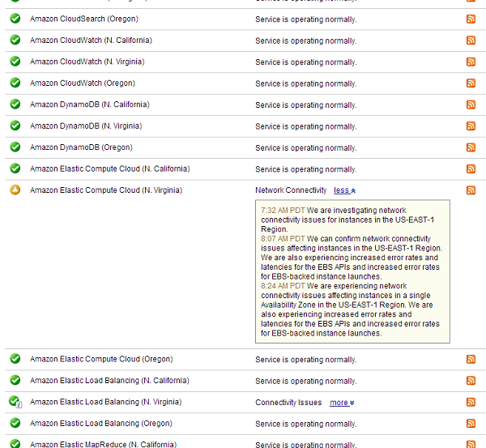This screenshot has width=486, height=448.
Task: Click green status icon for CloudWatch (Oregon)
Action: point(15,83)
